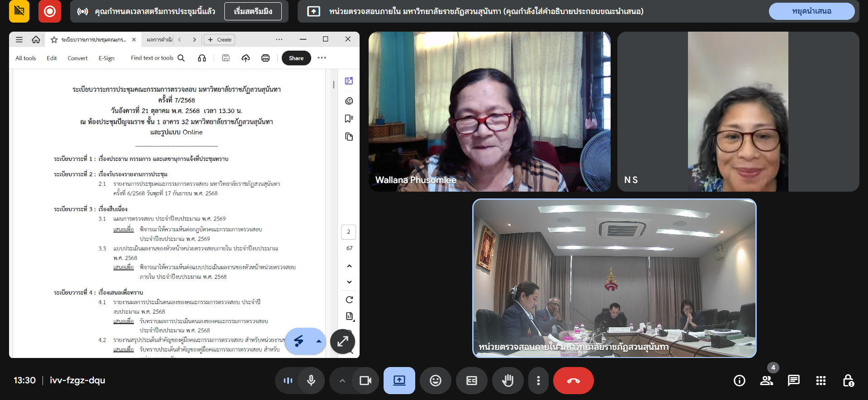The image size is (868, 400).
Task: Print the PDF document
Action: tap(266, 58)
